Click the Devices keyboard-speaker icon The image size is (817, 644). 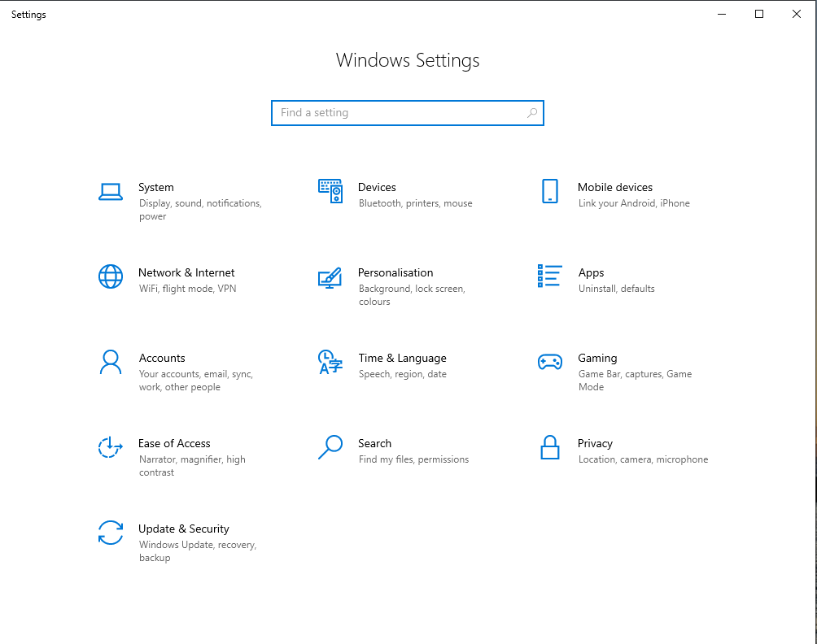coord(330,191)
